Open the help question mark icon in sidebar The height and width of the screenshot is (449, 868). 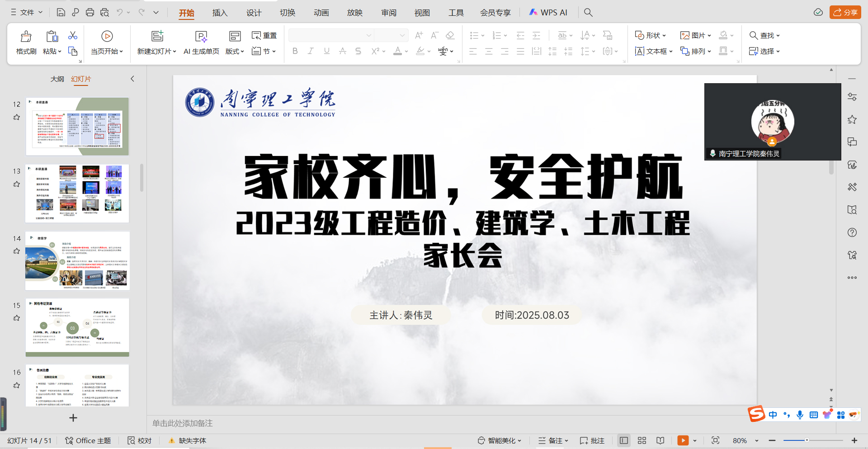tap(852, 232)
